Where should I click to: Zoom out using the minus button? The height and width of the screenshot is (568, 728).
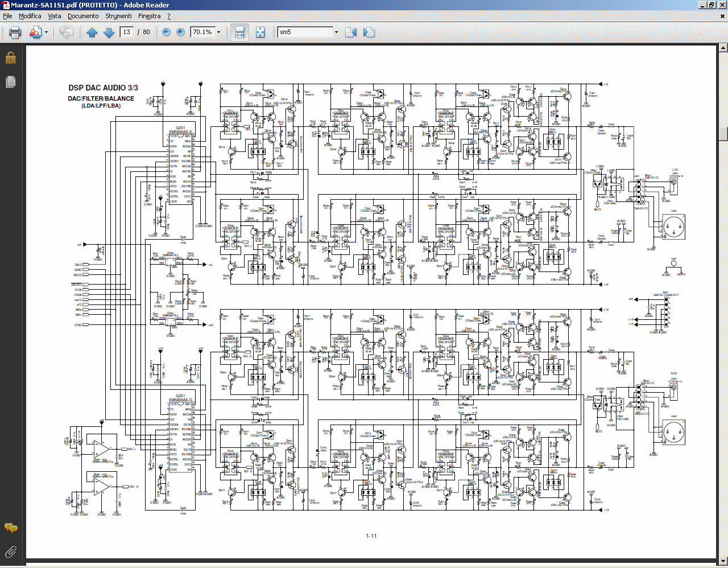166,32
